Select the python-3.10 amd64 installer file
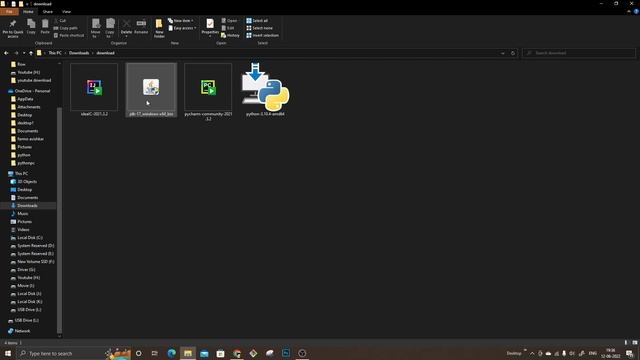640x360 pixels. pyautogui.click(x=265, y=90)
